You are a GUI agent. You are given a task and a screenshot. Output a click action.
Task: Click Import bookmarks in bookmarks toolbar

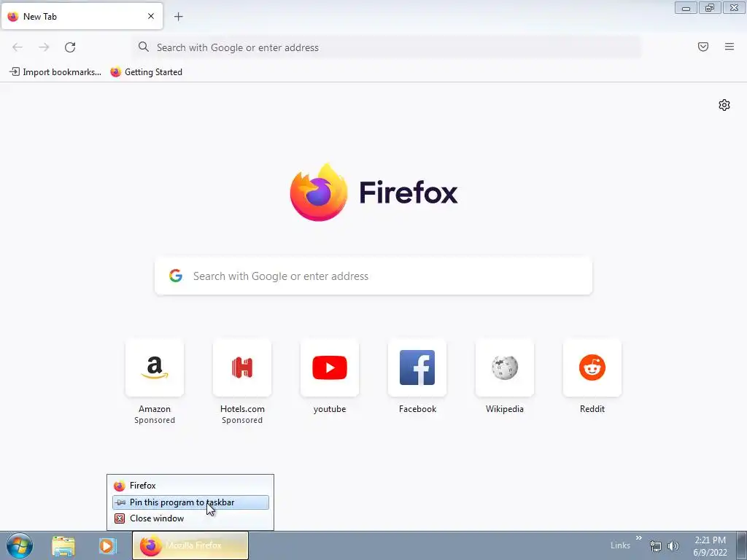(55, 72)
